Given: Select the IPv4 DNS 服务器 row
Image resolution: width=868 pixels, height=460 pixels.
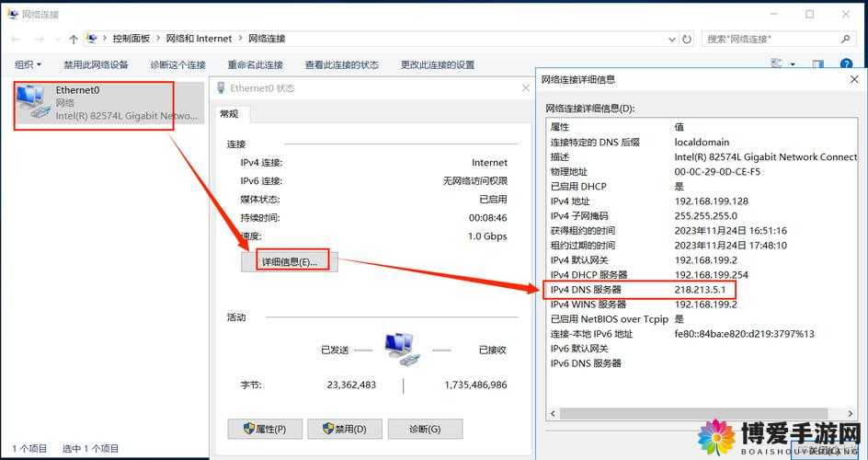Looking at the screenshot, I should point(703,290).
